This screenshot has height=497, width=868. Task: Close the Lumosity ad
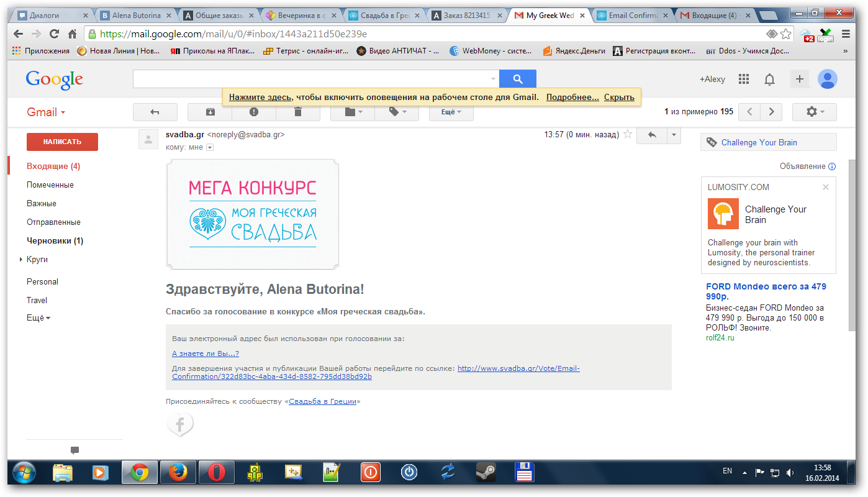pos(826,187)
